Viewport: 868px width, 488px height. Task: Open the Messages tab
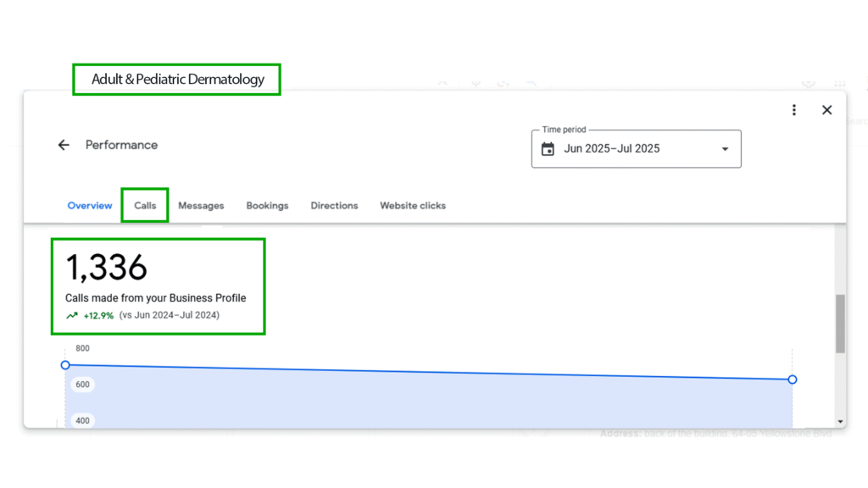pyautogui.click(x=201, y=206)
